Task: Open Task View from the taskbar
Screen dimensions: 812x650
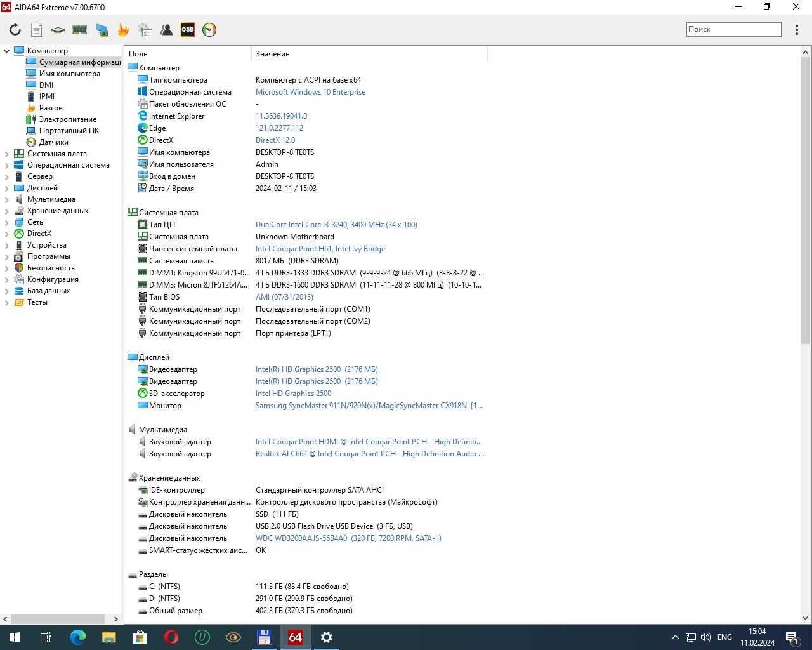Action: pos(46,637)
